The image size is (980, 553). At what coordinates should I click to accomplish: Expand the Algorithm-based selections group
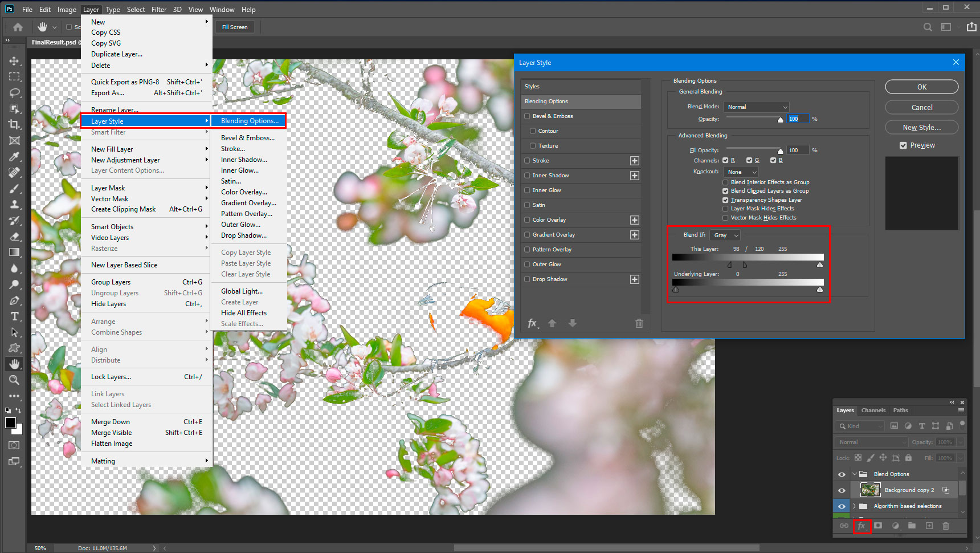pos(854,506)
